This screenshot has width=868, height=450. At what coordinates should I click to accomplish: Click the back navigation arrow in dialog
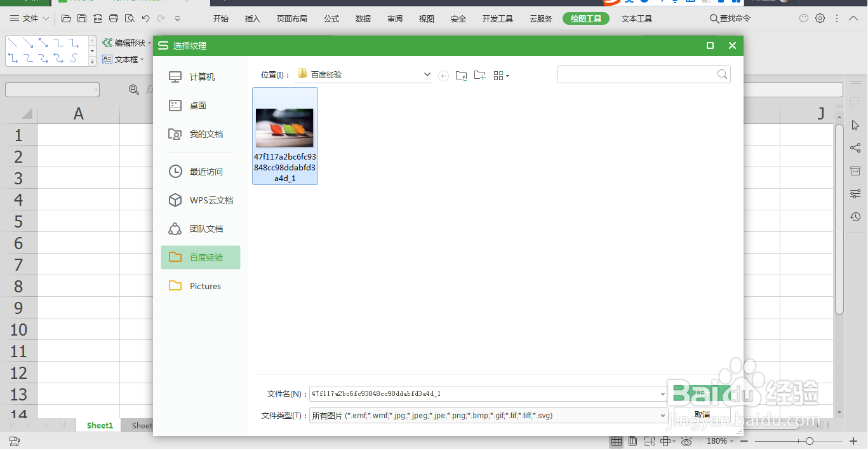click(x=443, y=75)
